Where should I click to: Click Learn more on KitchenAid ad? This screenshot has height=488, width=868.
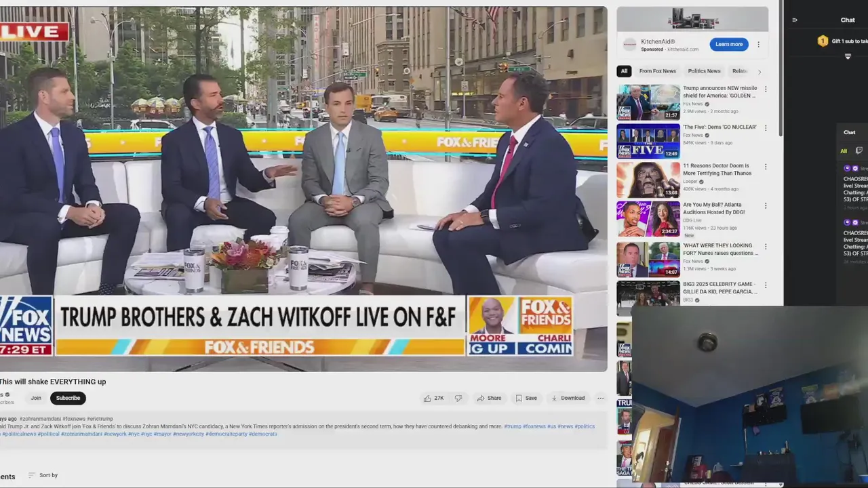click(x=729, y=45)
